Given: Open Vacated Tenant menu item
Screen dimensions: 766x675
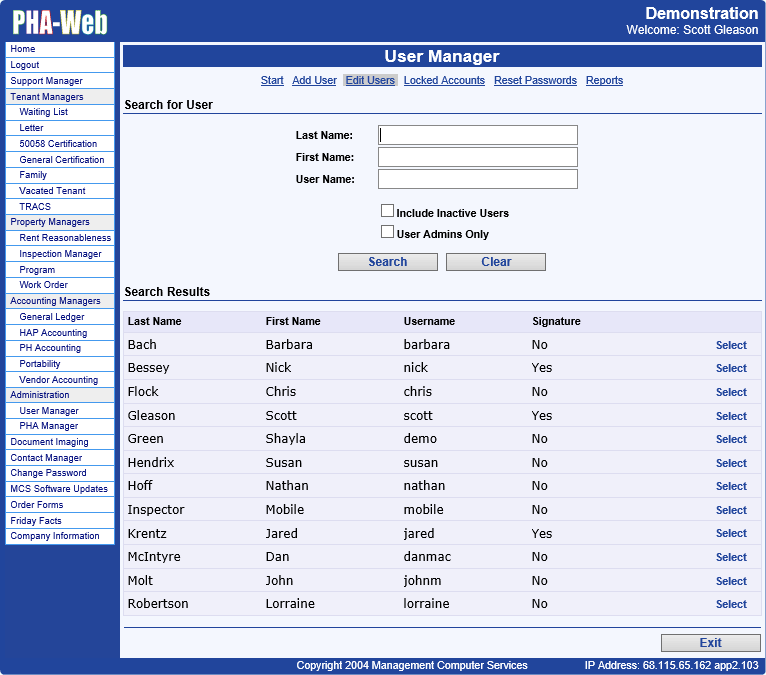Looking at the screenshot, I should point(60,191).
